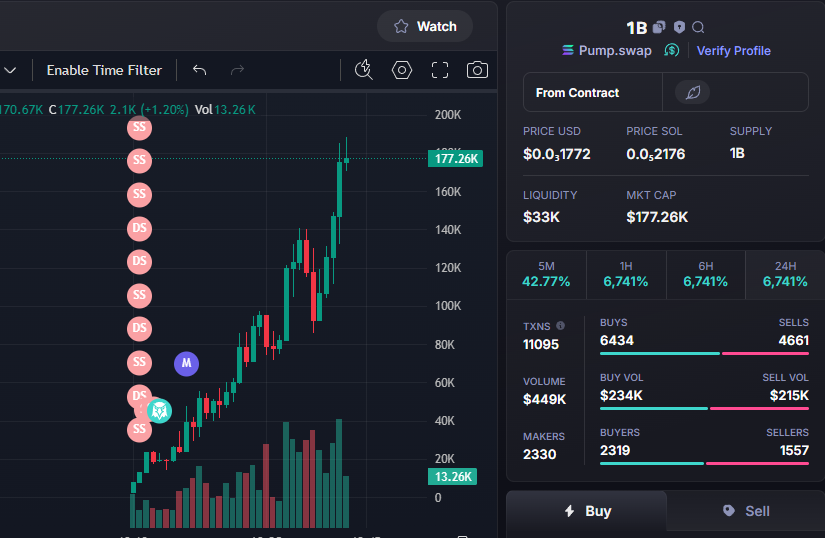The height and width of the screenshot is (538, 825).
Task: Click the buys versus sells ratio bar
Action: click(x=704, y=353)
